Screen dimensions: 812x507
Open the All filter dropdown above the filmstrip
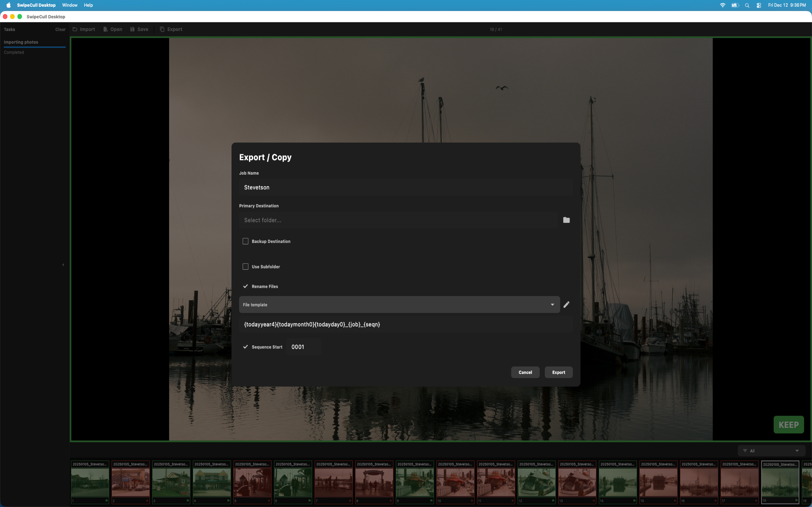(x=771, y=450)
